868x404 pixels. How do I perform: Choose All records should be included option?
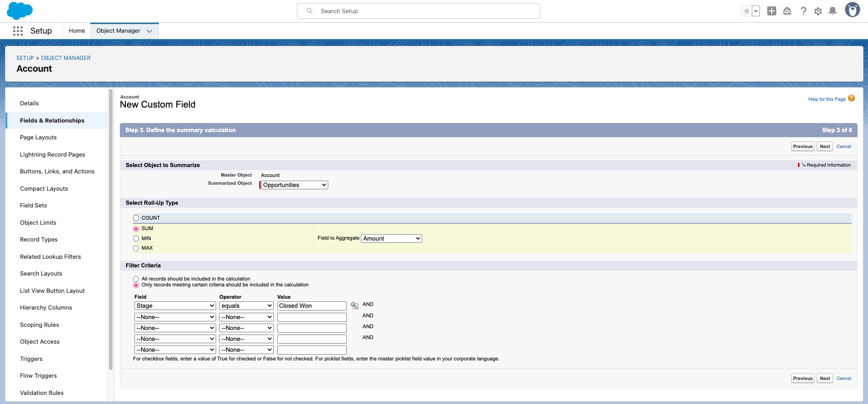coord(136,279)
